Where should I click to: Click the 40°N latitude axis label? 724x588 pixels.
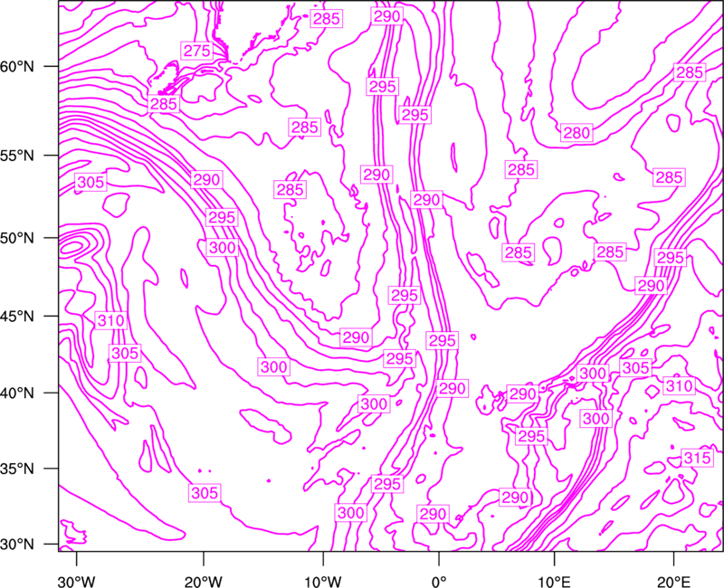pyautogui.click(x=17, y=394)
